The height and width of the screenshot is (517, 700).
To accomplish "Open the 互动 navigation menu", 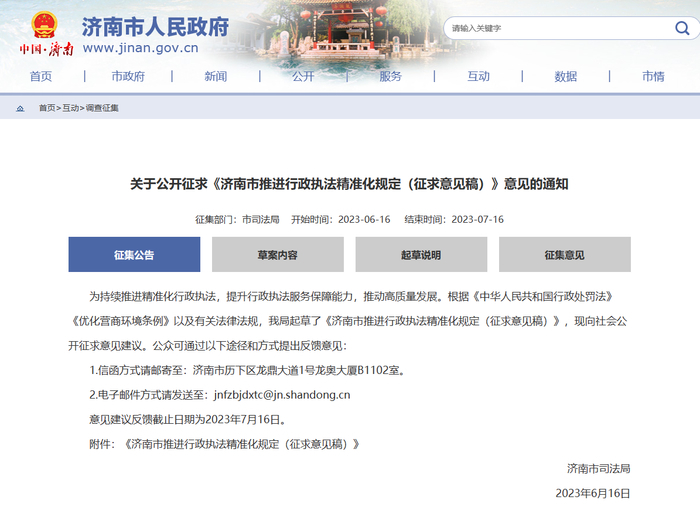I will point(478,76).
